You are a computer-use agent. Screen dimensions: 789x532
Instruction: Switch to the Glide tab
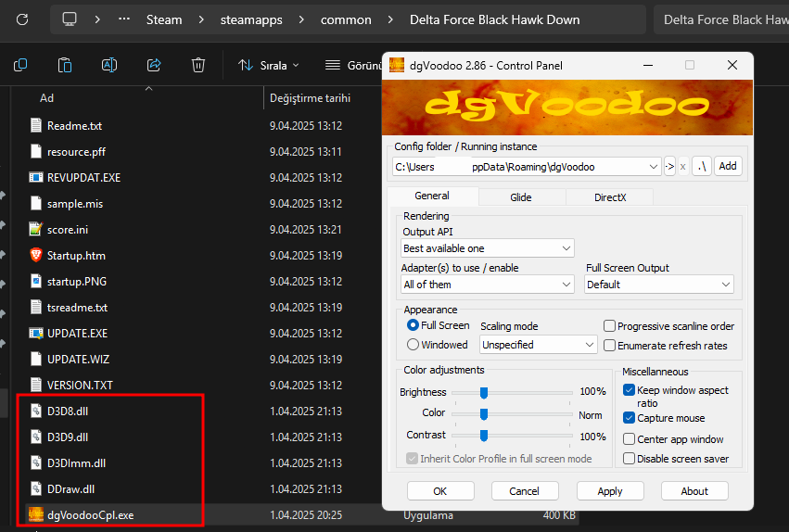click(521, 197)
